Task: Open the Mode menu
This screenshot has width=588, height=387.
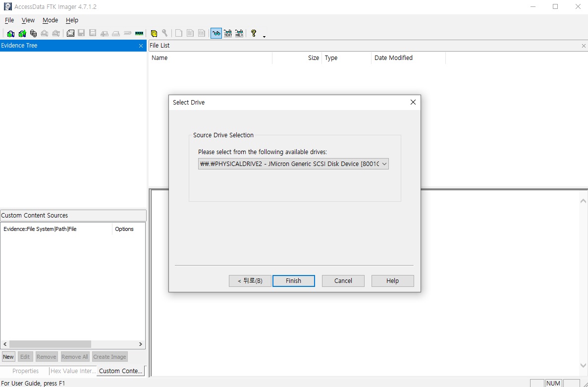Action: point(50,20)
